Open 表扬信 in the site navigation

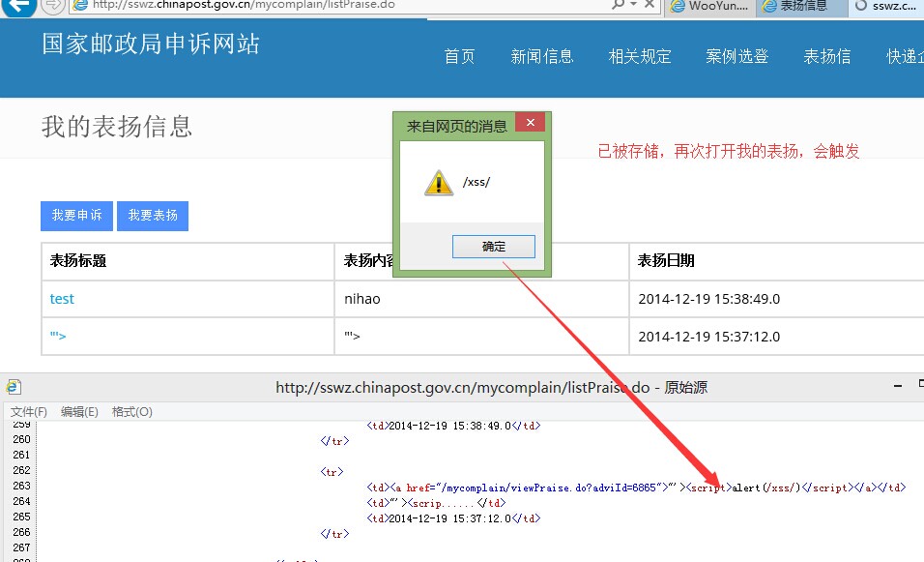tap(826, 57)
